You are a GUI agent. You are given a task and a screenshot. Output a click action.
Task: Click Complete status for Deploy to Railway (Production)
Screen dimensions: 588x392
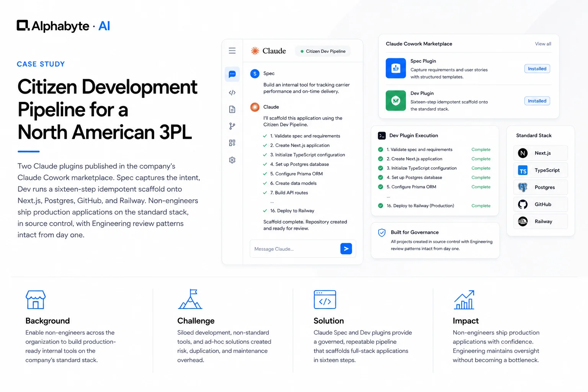point(481,206)
